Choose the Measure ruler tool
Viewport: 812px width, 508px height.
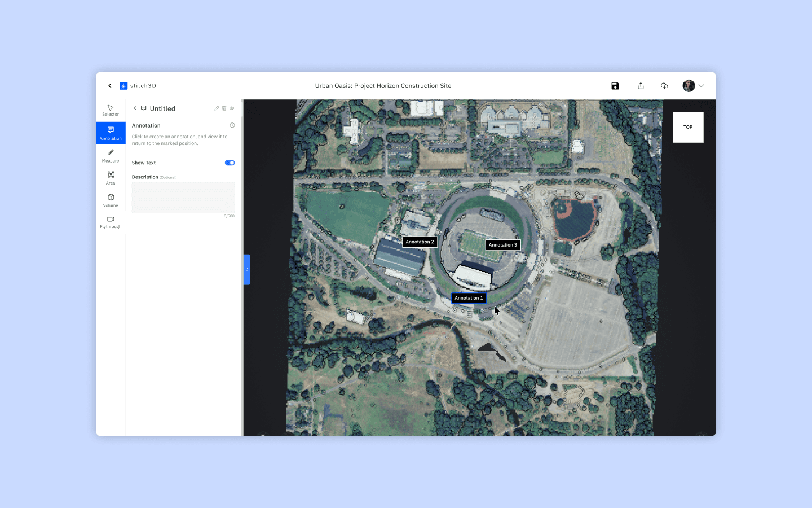click(111, 156)
